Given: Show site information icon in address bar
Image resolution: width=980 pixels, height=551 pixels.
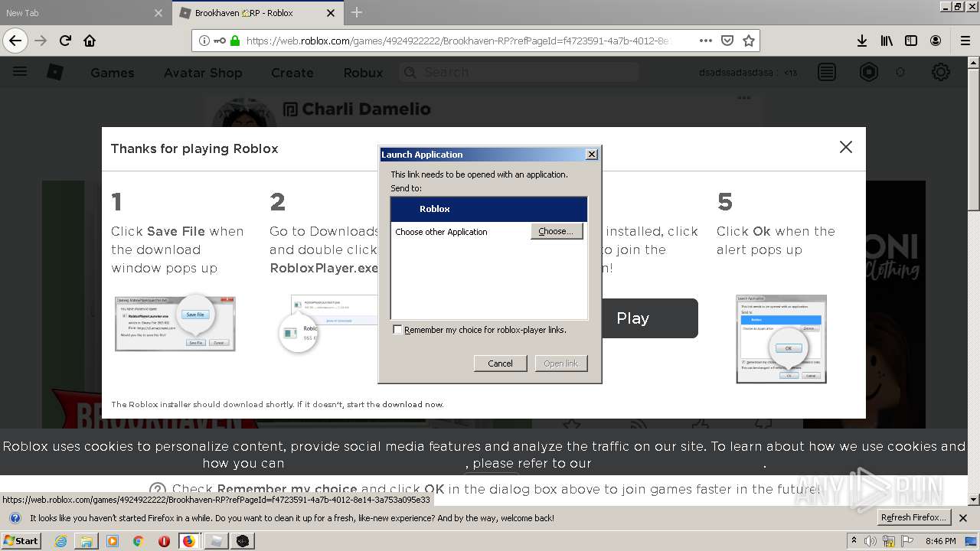Looking at the screenshot, I should [204, 41].
